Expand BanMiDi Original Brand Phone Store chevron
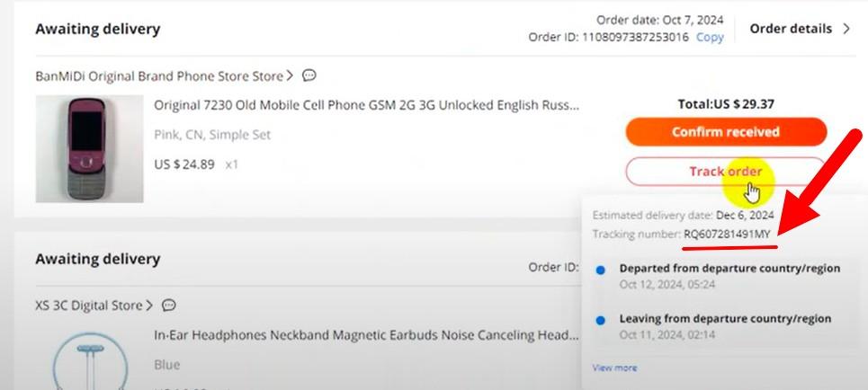868x390 pixels. 291,76
